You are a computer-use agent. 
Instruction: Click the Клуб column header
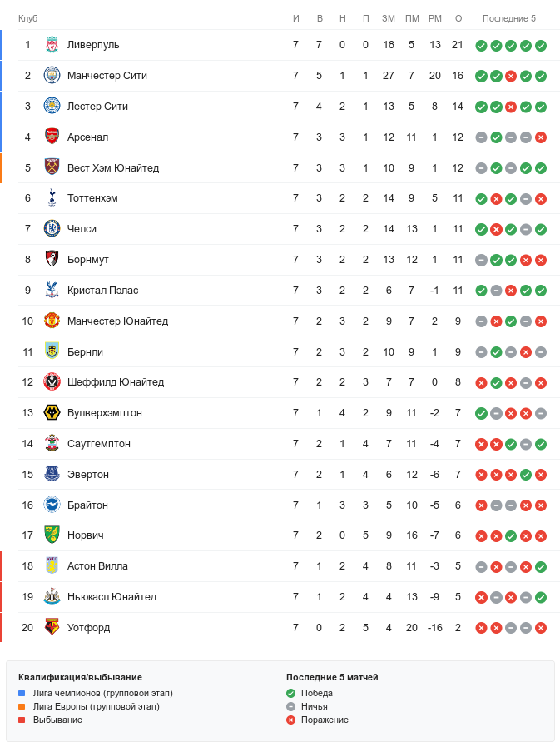coord(28,18)
